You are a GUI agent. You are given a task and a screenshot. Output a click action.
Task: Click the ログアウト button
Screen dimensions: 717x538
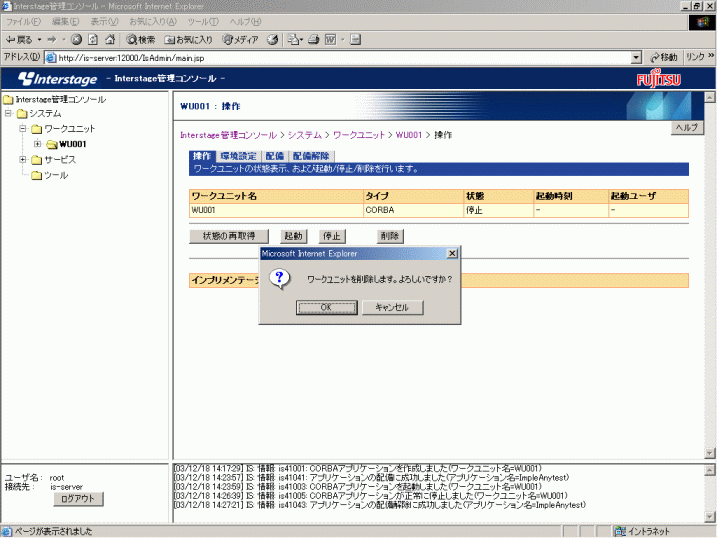[78, 498]
